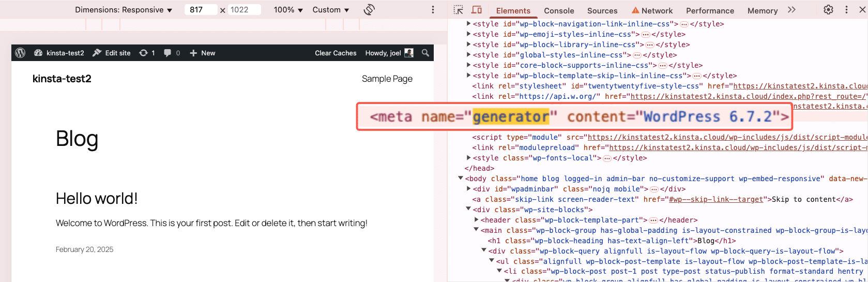Viewport: 868px width, 282px height.
Task: Click the updates refresh icon in admin bar
Action: 144,53
